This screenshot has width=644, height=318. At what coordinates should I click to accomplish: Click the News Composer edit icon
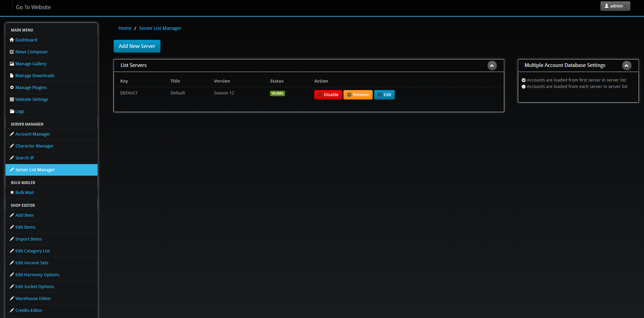12,52
